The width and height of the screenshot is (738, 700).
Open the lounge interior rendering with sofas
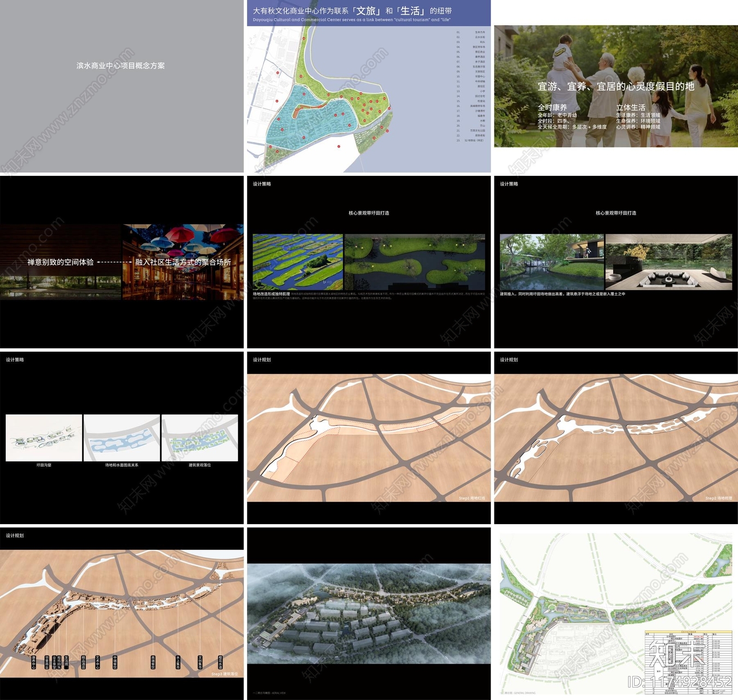click(668, 262)
